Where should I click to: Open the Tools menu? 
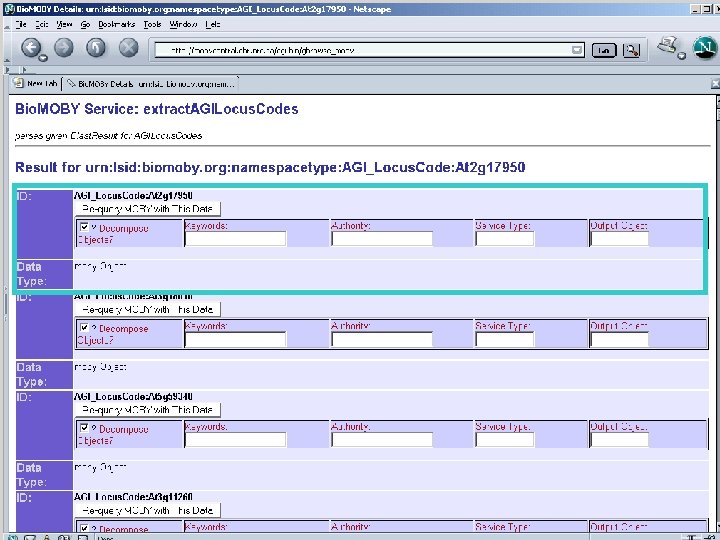[x=152, y=24]
